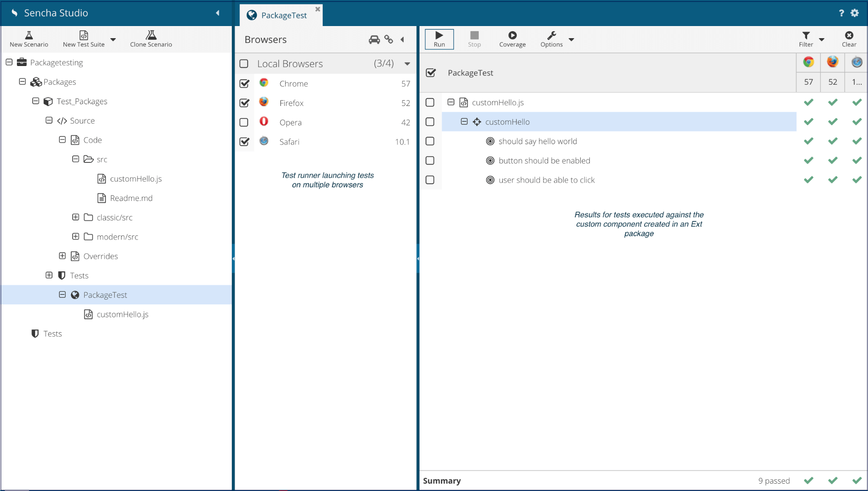This screenshot has width=868, height=491.
Task: Open customHello.js under the src folder
Action: point(135,179)
